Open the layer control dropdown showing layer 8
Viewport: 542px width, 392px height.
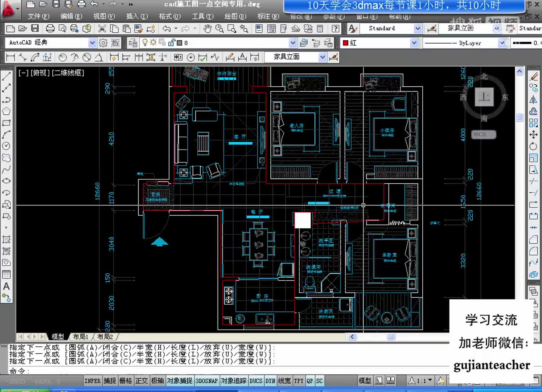292,43
